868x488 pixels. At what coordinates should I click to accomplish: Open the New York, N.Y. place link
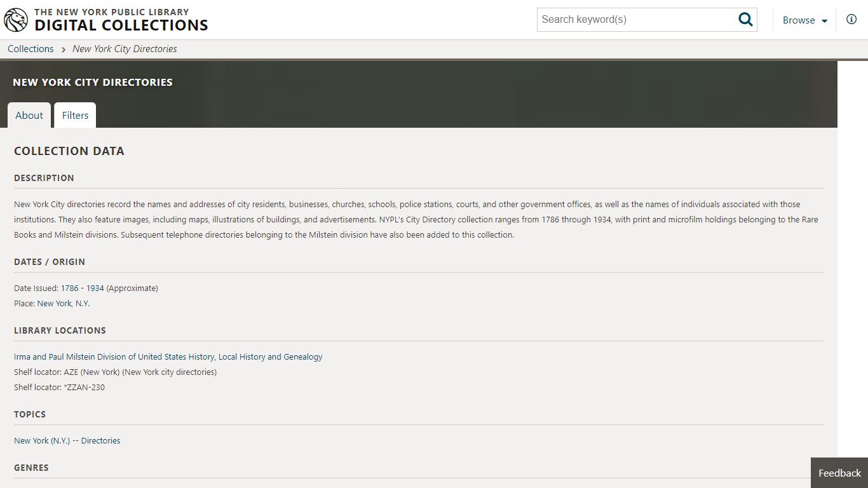(x=64, y=304)
